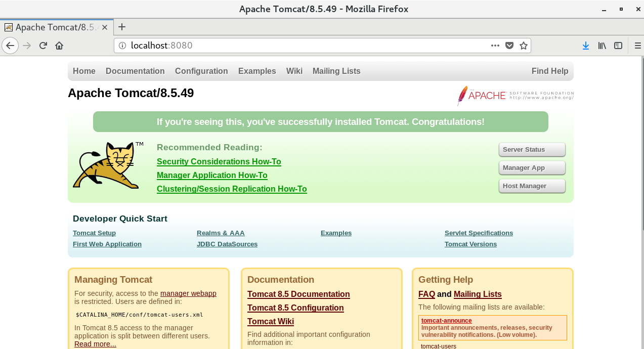This screenshot has width=644, height=349.
Task: Click the page vertical scrollbar thumb
Action: click(x=641, y=144)
